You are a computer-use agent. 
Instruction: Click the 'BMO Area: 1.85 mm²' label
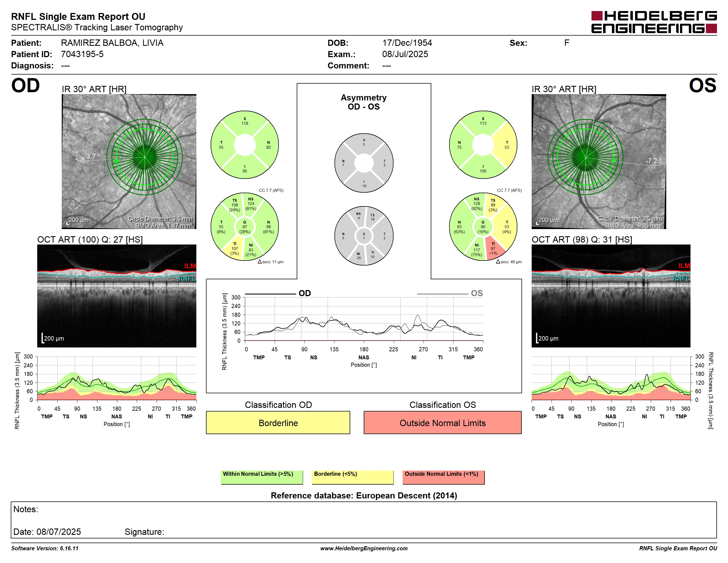tap(634, 225)
